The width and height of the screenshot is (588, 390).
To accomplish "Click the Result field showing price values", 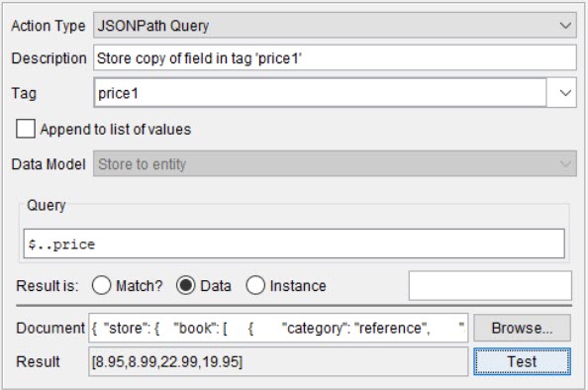I will click(278, 361).
